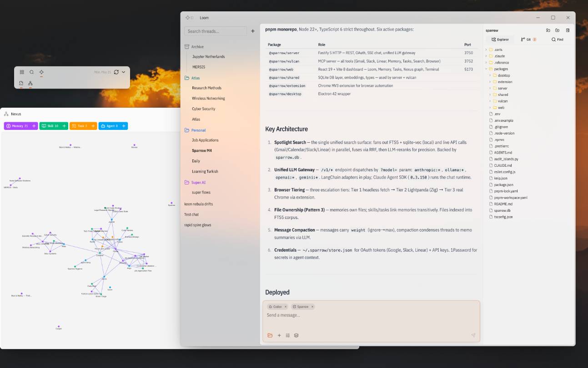Screen dimensions: 588x368
Task: Click the send paper plane icon
Action: (473, 335)
